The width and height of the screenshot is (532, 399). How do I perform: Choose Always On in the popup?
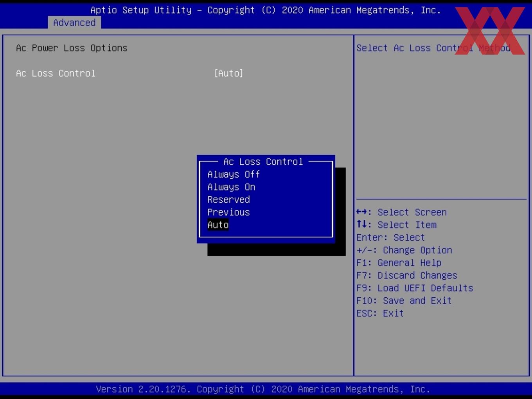tap(231, 187)
